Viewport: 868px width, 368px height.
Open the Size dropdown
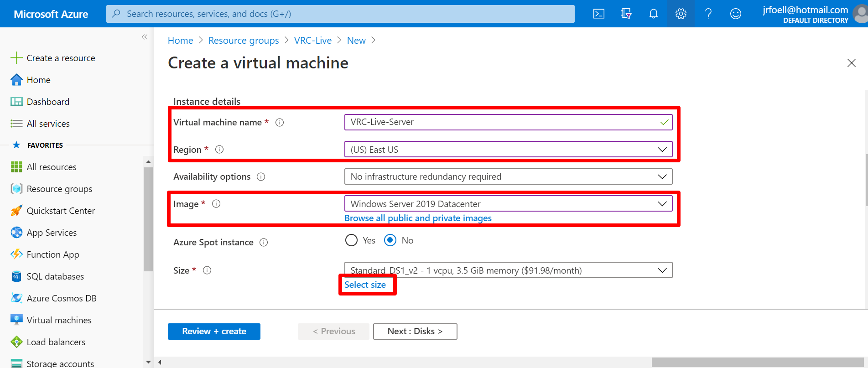pos(508,270)
